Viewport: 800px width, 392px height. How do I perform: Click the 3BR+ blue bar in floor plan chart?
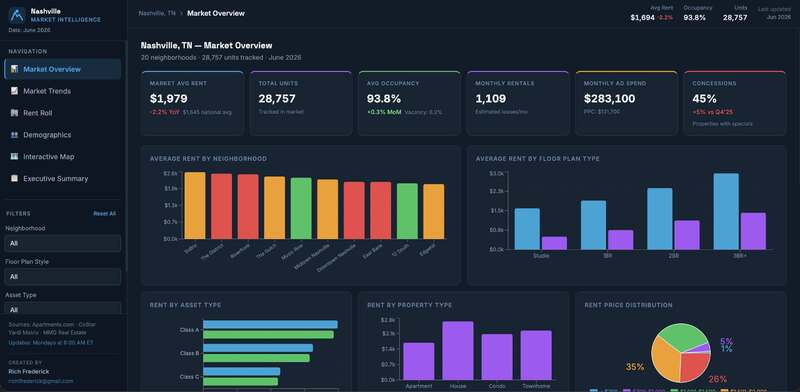click(726, 211)
